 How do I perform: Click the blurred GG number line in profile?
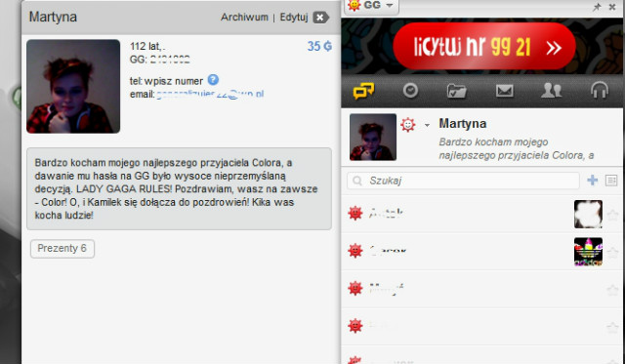159,60
